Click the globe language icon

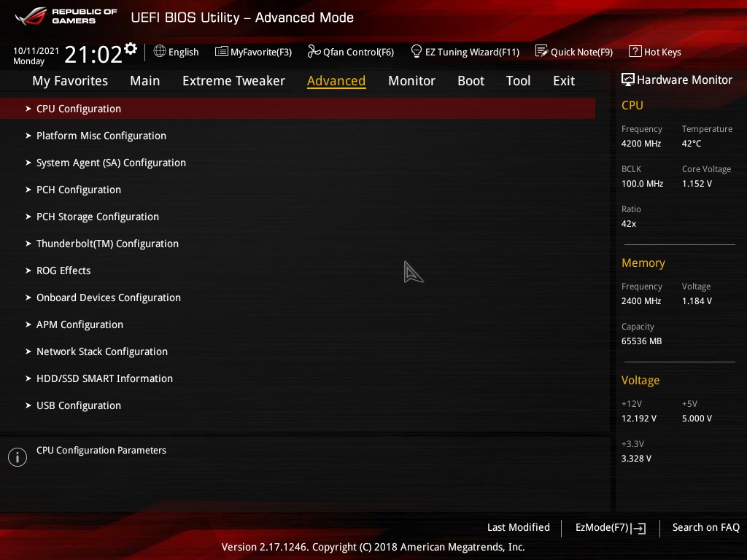click(160, 51)
